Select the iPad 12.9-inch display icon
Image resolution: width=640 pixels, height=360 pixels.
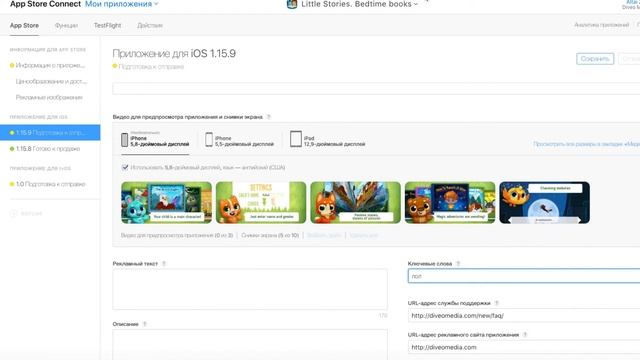[296, 139]
